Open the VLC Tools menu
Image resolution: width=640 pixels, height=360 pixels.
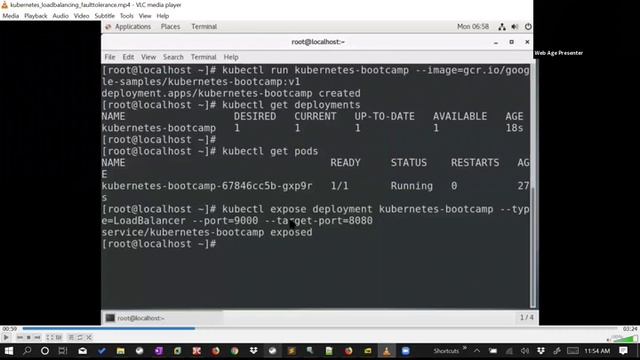point(127,16)
